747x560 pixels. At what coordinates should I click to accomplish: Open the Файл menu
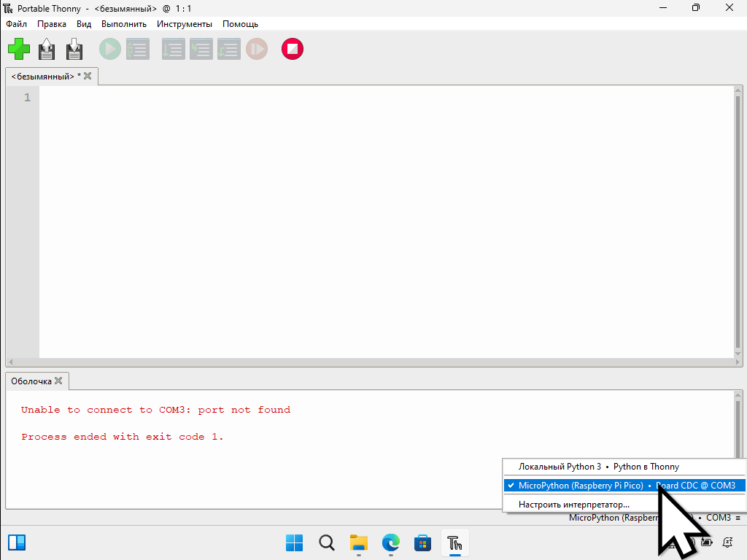pos(16,24)
